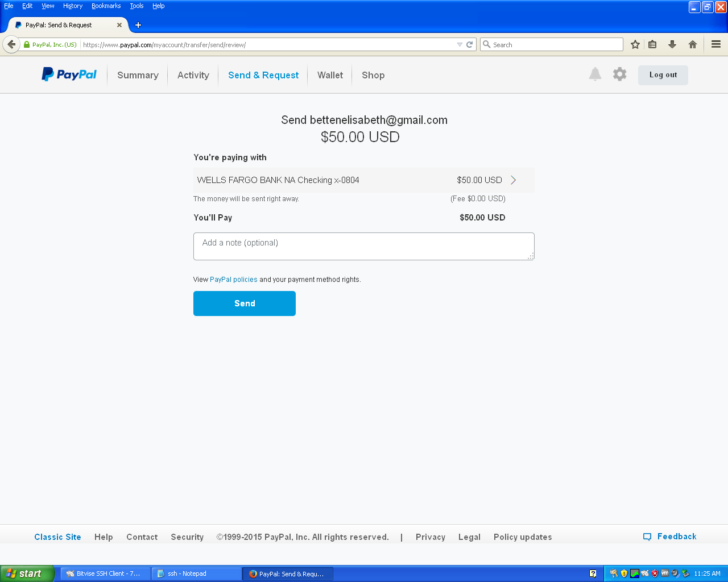Image resolution: width=728 pixels, height=582 pixels.
Task: Open the View menu
Action: click(48, 6)
